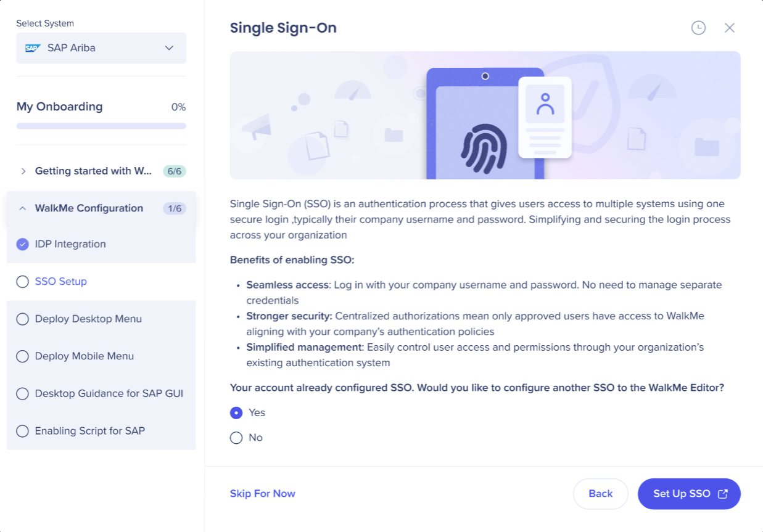The image size is (763, 532).
Task: Close the Single Sign-On panel
Action: (x=730, y=28)
